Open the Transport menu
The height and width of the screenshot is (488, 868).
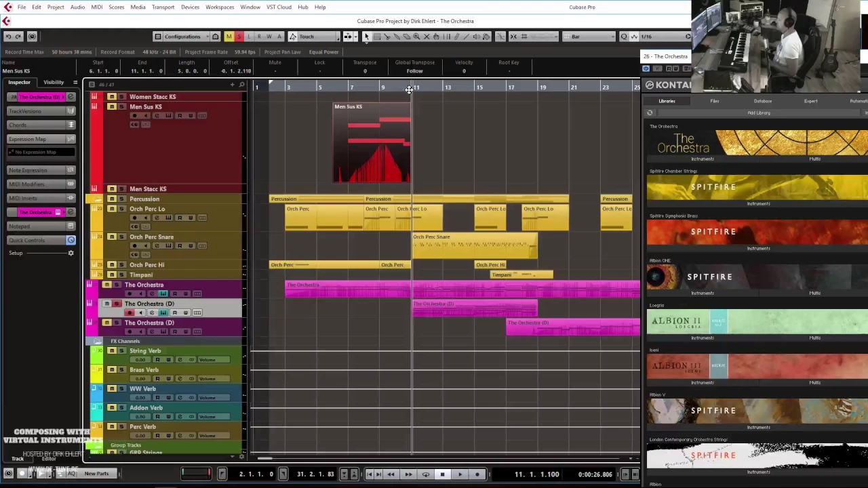coord(163,7)
